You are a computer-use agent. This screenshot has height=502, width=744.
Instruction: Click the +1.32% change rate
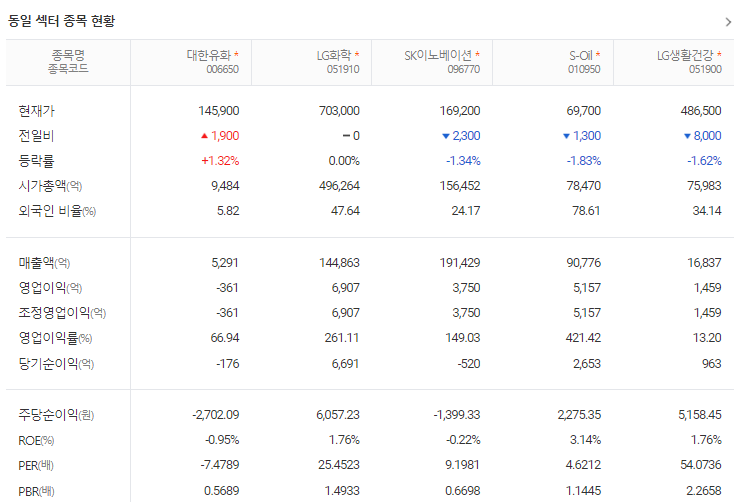[x=220, y=161]
